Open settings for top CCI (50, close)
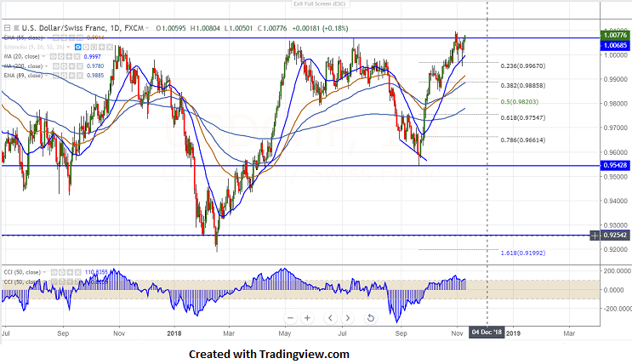The width and height of the screenshot is (632, 364). coord(62,272)
